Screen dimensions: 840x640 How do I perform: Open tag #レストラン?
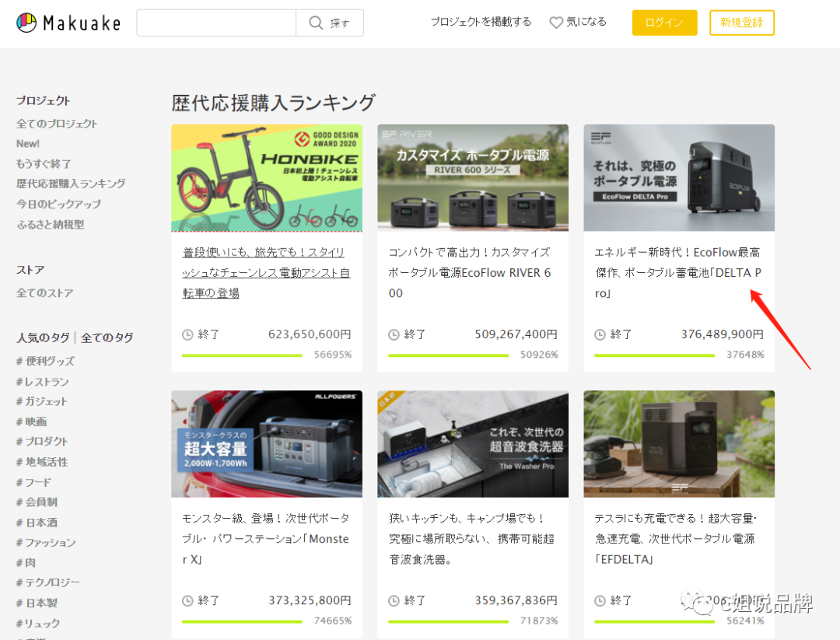(x=42, y=381)
